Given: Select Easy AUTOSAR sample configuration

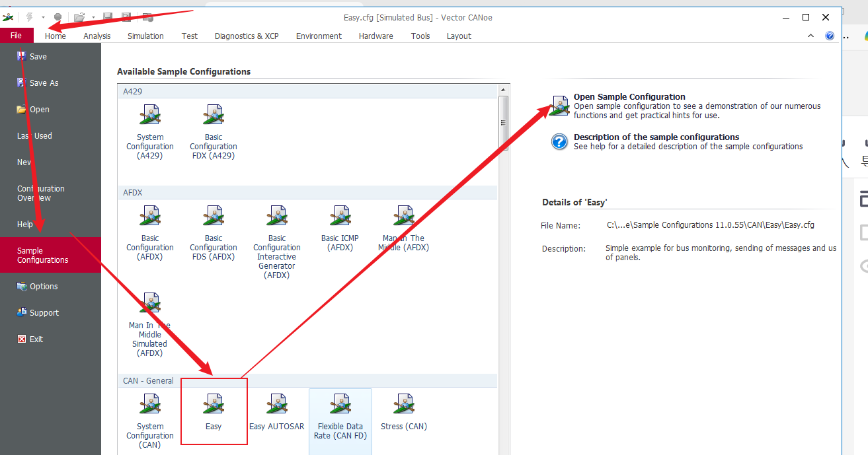Looking at the screenshot, I should tap(277, 413).
